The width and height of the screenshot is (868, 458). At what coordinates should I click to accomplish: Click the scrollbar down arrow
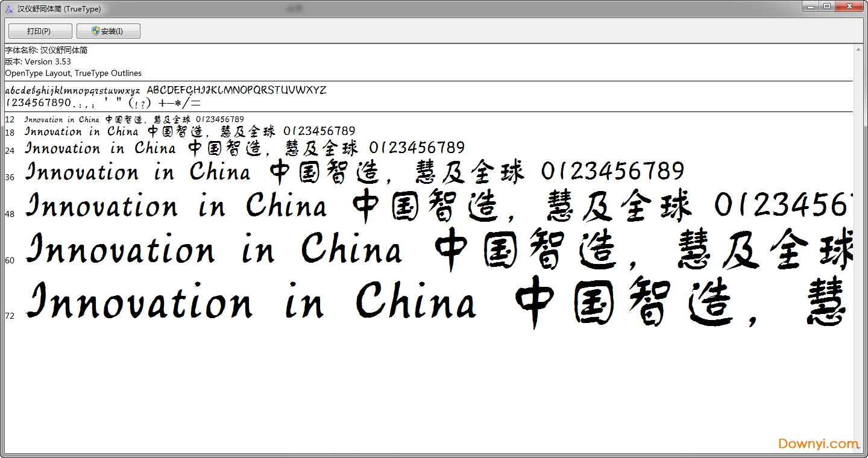coord(858,447)
